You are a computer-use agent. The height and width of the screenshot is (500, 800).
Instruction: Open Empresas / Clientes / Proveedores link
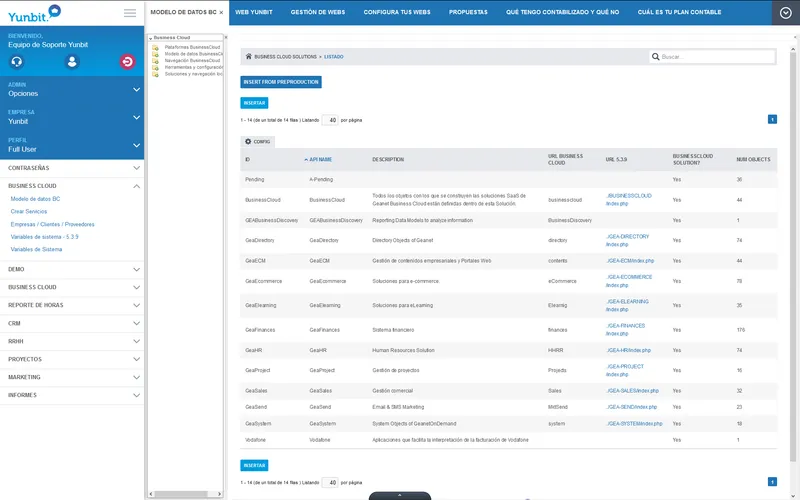[x=53, y=224]
